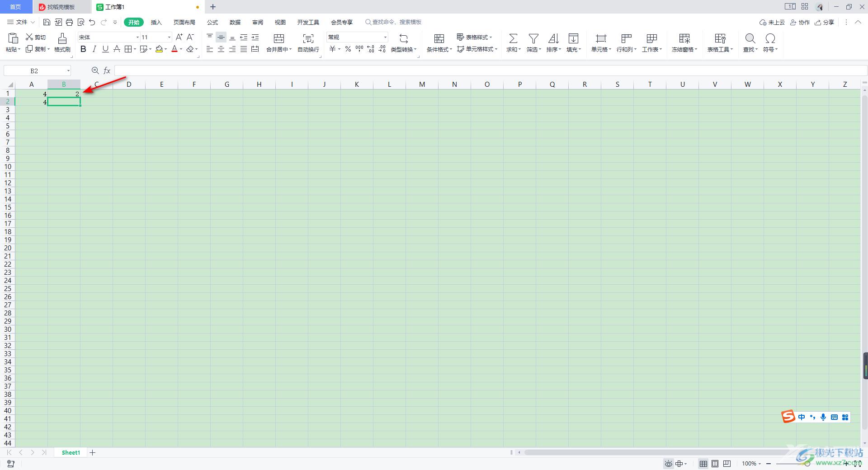Select the Format Painter 格式刷
This screenshot has height=470, width=868.
[62, 42]
